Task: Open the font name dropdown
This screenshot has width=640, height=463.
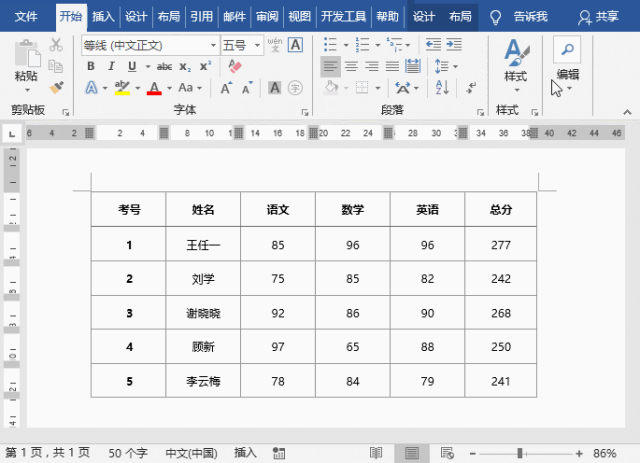Action: pos(213,45)
